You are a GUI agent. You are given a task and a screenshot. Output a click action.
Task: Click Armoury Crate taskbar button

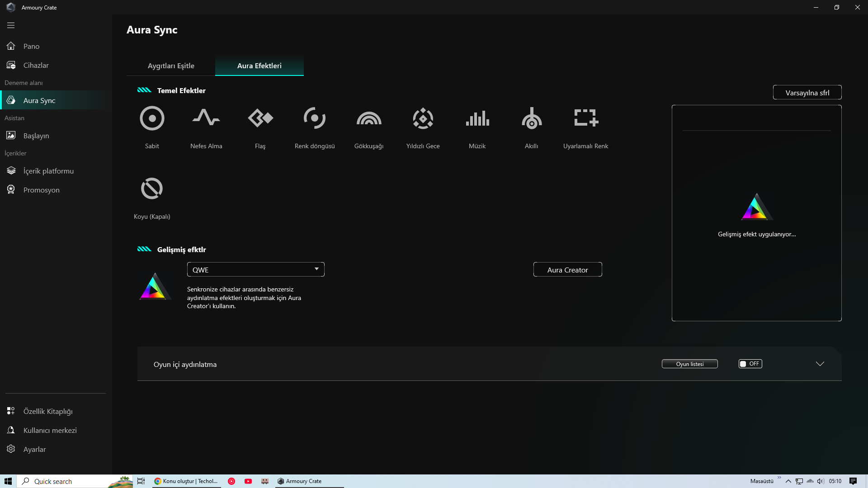coord(309,481)
